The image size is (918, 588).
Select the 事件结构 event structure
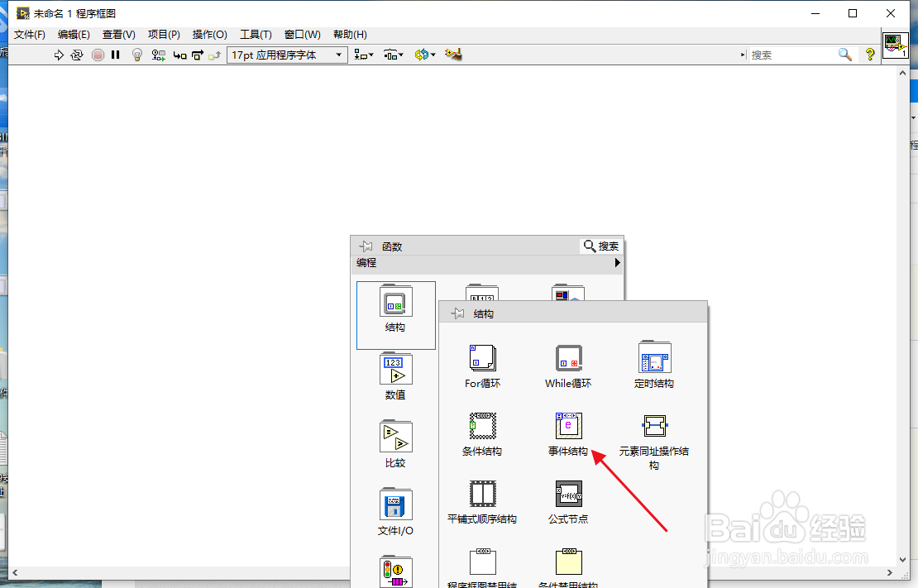coord(568,434)
